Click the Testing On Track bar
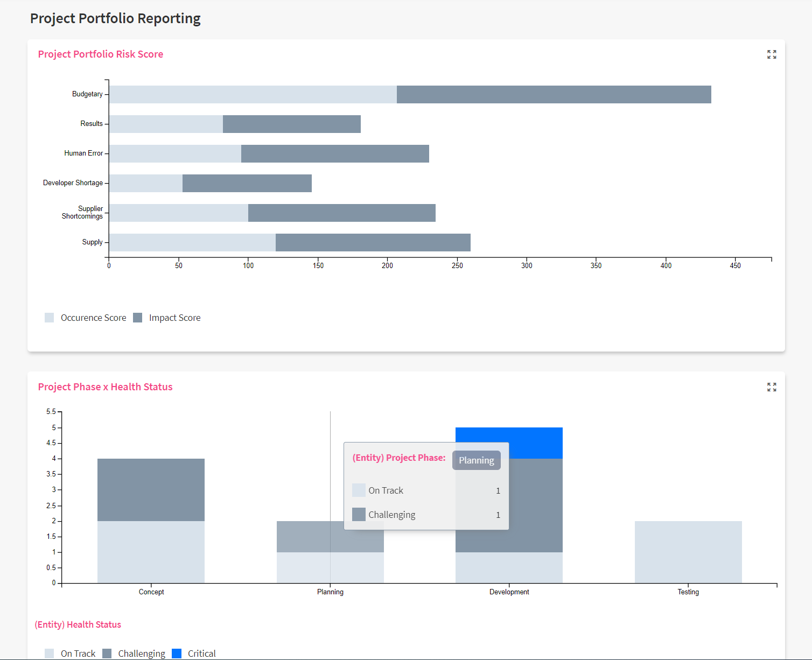This screenshot has height=660, width=812. [x=688, y=552]
